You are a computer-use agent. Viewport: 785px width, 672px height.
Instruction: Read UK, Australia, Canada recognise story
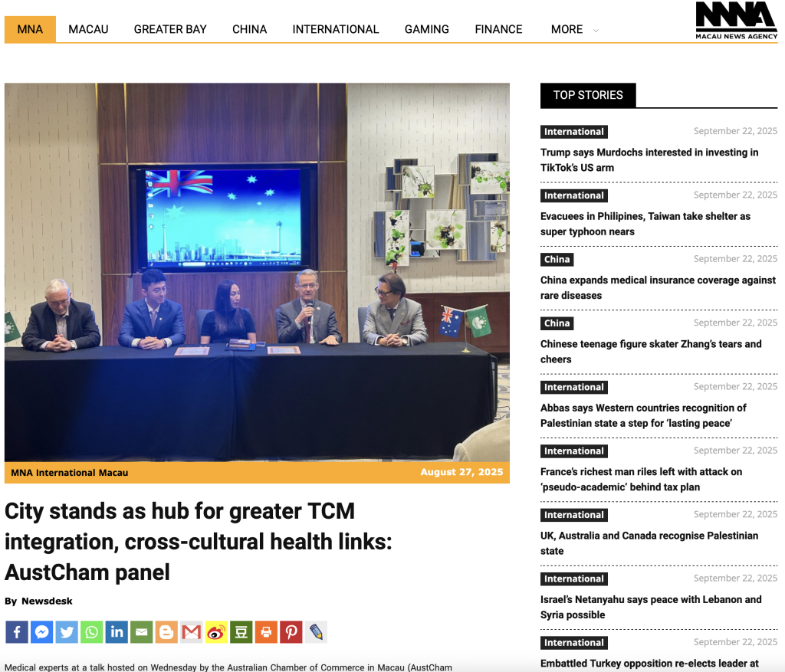tap(649, 543)
